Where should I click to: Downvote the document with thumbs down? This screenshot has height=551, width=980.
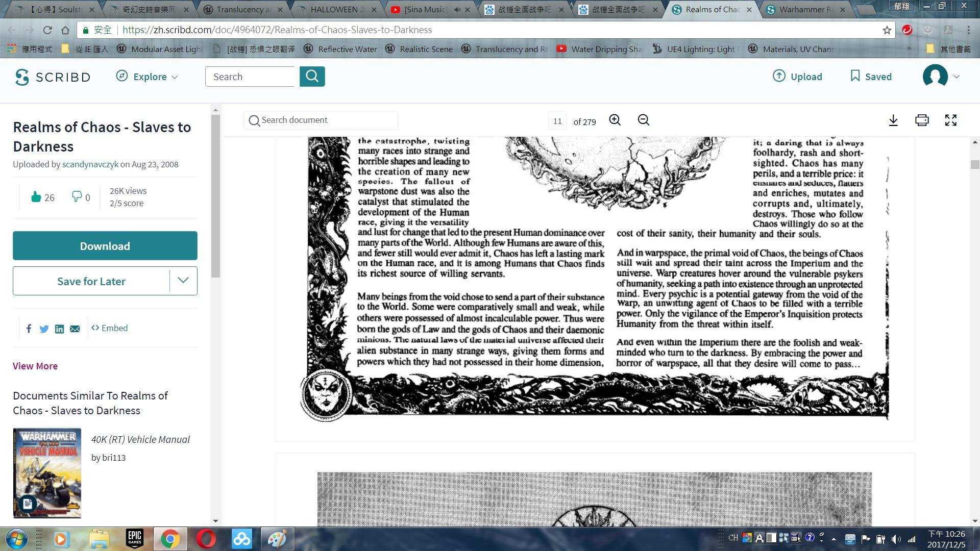(77, 196)
